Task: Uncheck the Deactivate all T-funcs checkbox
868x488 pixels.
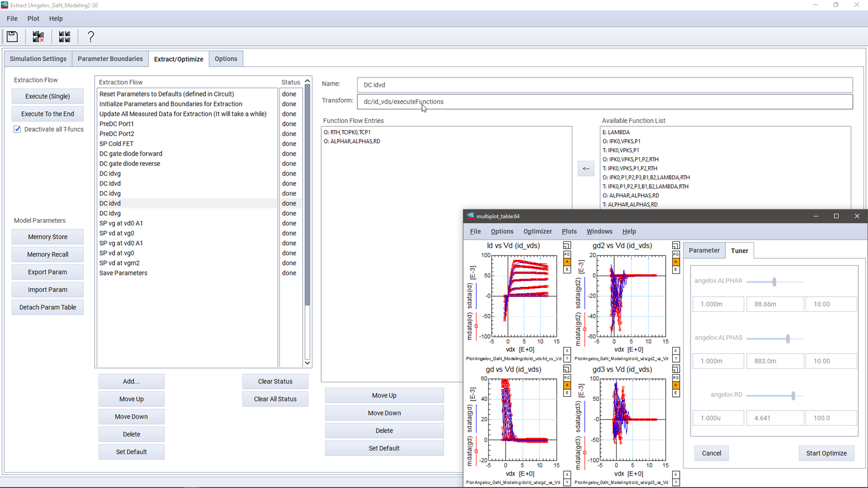Action: [x=17, y=129]
